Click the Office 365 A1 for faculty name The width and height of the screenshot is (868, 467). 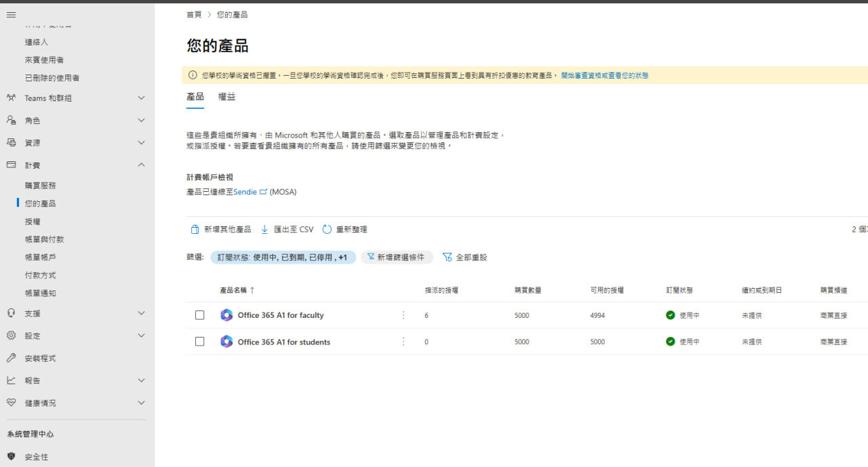pos(281,315)
